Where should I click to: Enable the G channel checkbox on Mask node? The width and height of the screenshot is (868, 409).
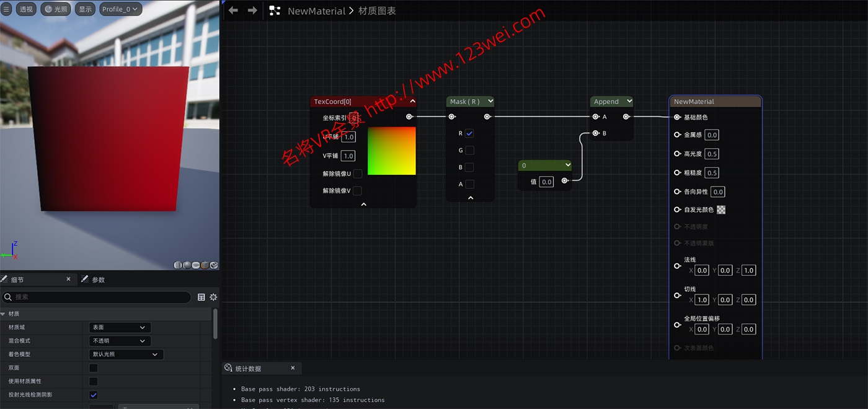469,149
